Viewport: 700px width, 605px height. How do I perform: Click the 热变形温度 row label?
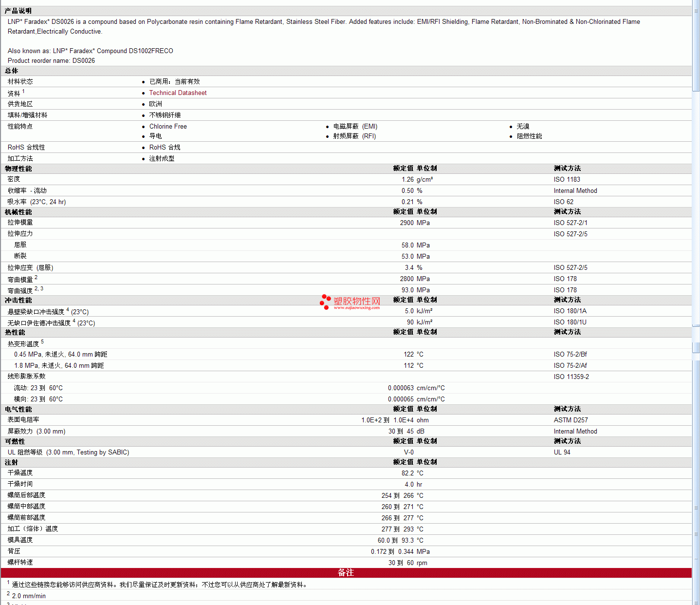[x=23, y=344]
